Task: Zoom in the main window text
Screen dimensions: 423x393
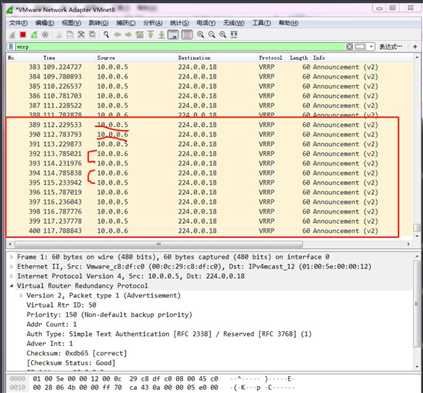Action: pos(200,35)
